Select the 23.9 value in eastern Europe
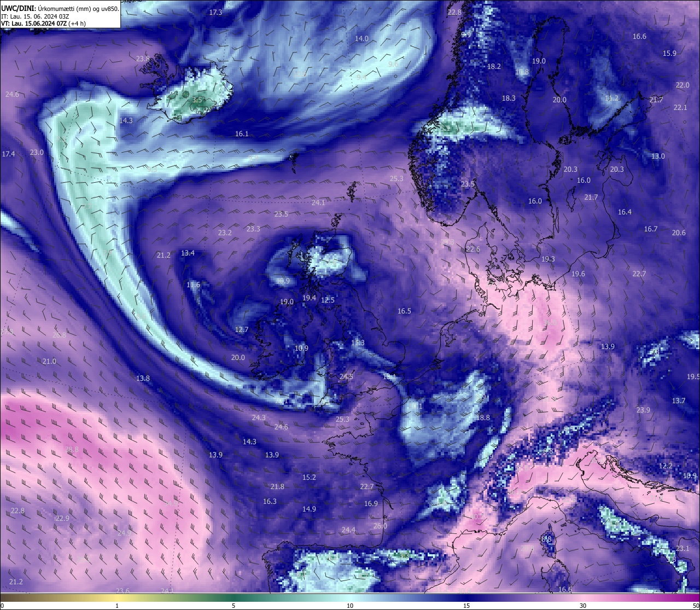Screen dimensions: 700x610 [x=643, y=410]
